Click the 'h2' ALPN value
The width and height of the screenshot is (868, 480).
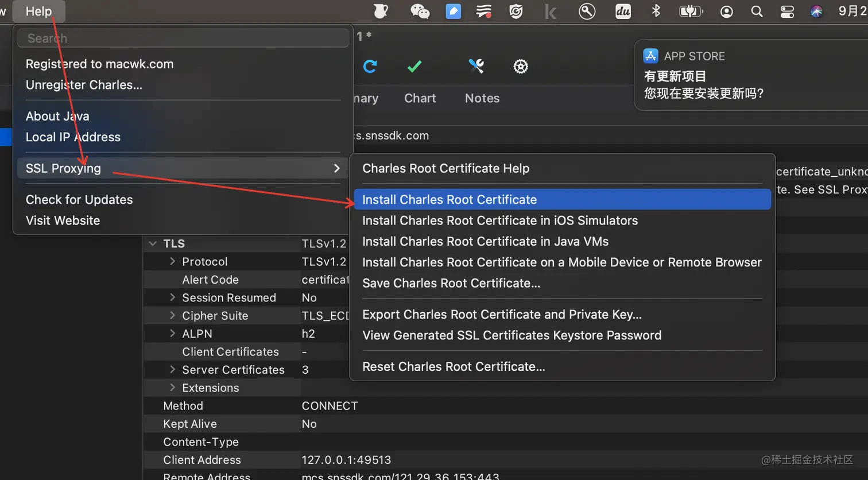click(308, 334)
